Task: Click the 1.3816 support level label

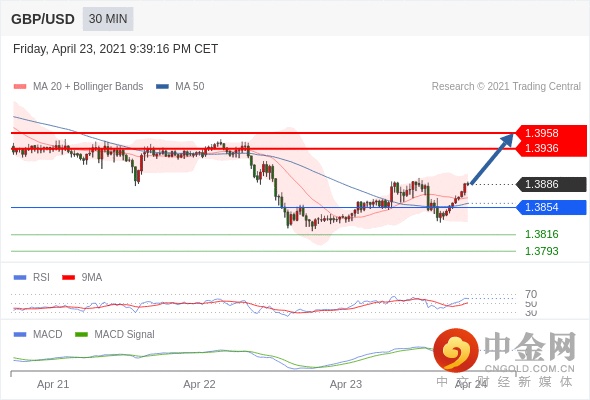Action: [x=541, y=234]
